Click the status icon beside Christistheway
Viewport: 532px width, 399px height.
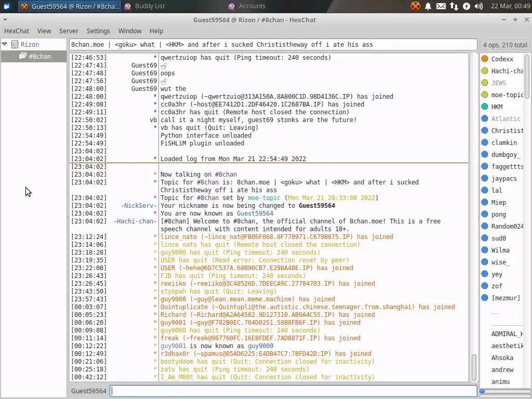point(485,130)
